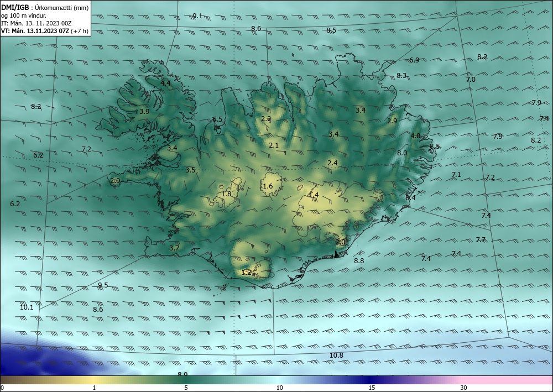Click the 2.0 value on the southeast coast
This screenshot has height=392, width=553.
coord(340,242)
